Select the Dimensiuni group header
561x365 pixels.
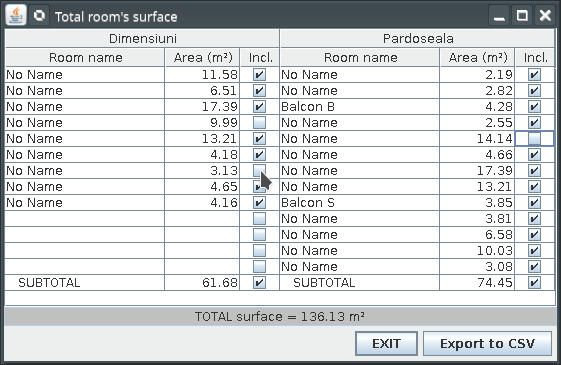(x=142, y=38)
